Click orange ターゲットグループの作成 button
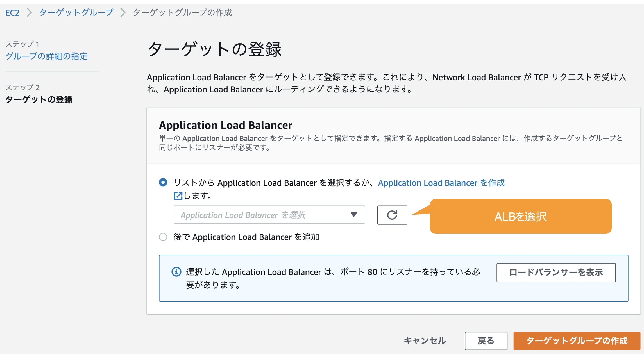644x354 pixels. pos(576,341)
